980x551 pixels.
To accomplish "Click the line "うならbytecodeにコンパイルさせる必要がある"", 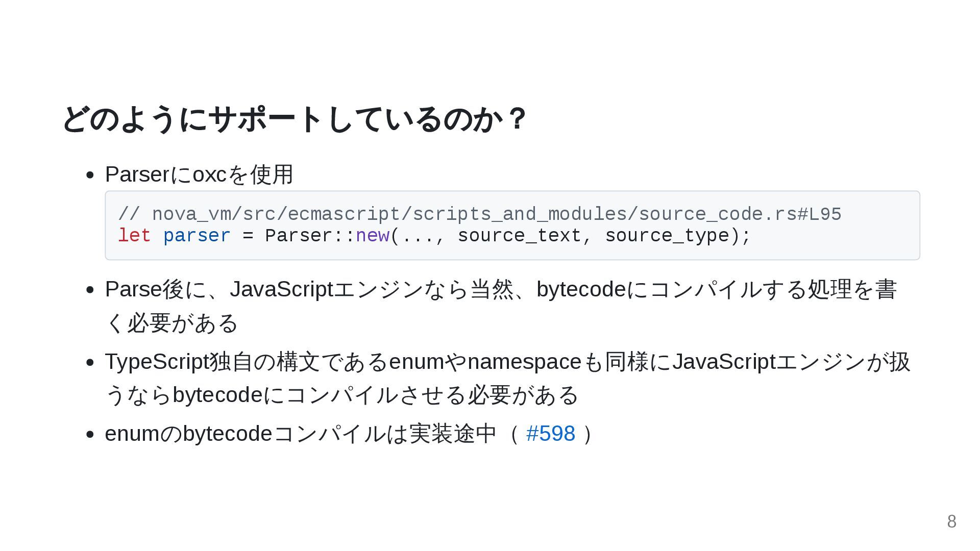I will click(x=341, y=395).
